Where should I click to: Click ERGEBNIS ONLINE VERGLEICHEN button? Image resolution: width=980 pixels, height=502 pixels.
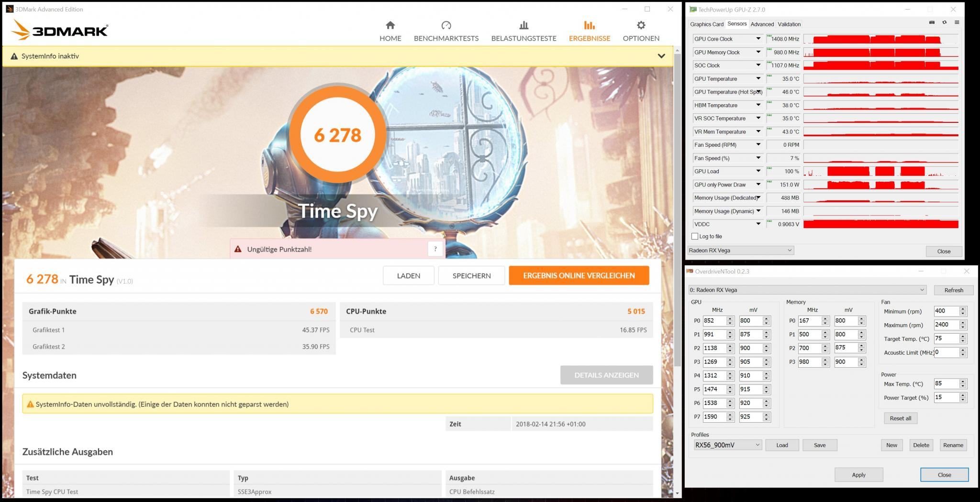point(579,275)
